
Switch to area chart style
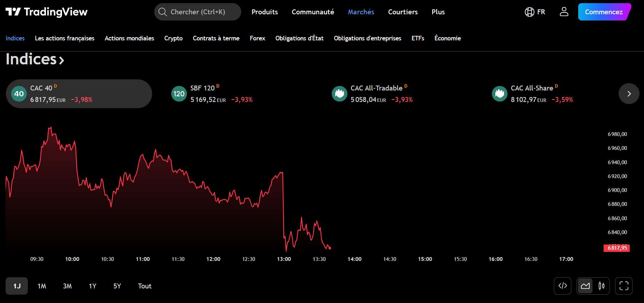(x=586, y=286)
